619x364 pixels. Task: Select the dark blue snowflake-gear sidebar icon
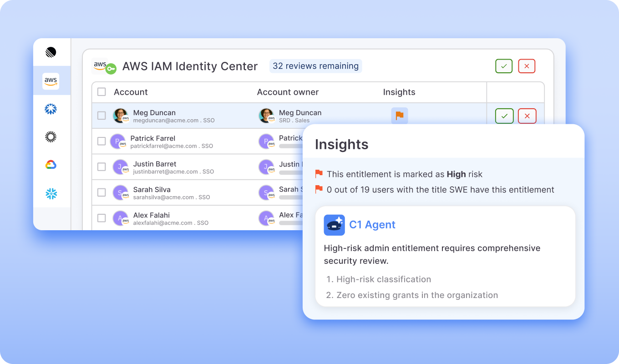click(51, 109)
